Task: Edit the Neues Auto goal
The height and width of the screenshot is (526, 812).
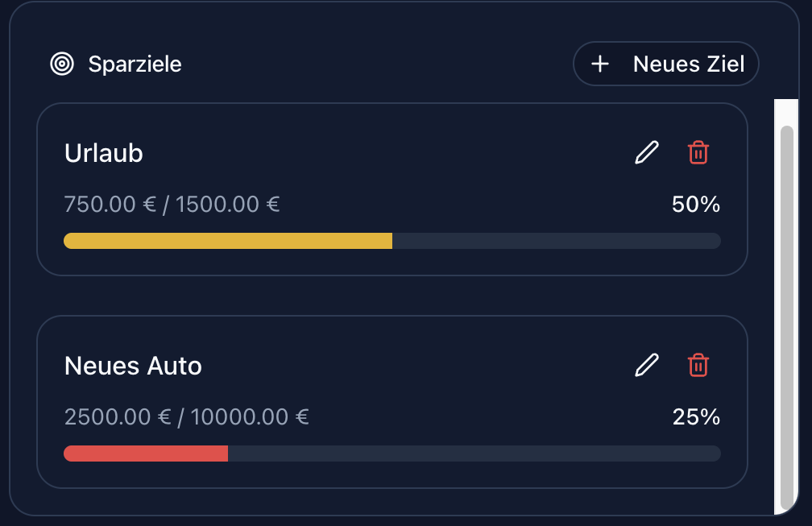Action: (646, 365)
